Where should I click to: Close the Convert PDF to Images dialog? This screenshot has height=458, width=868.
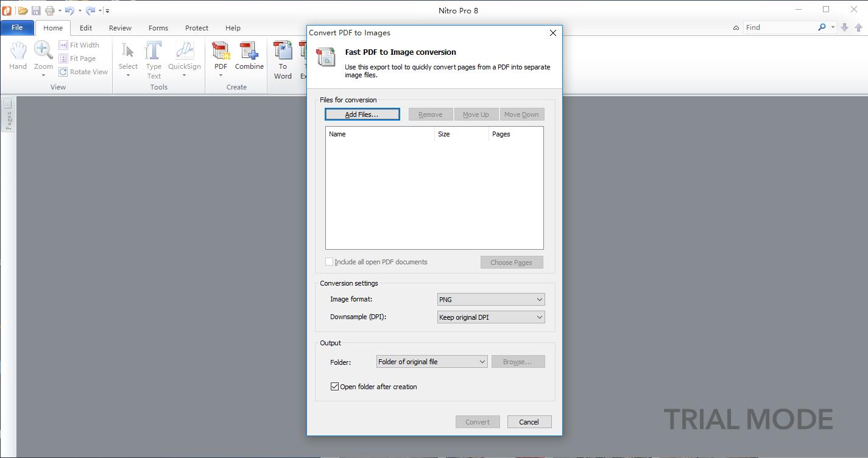pos(553,33)
